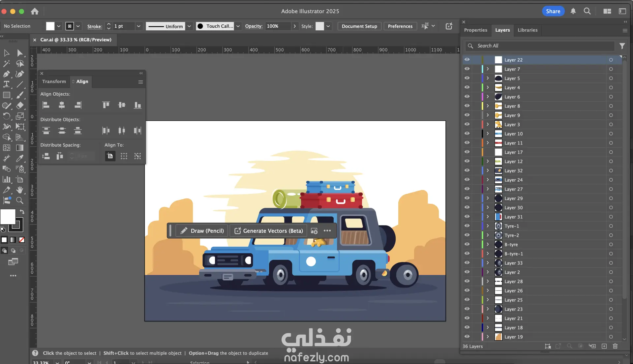This screenshot has width=633, height=364.
Task: Click the white Fill color swatch
Action: coord(8,217)
